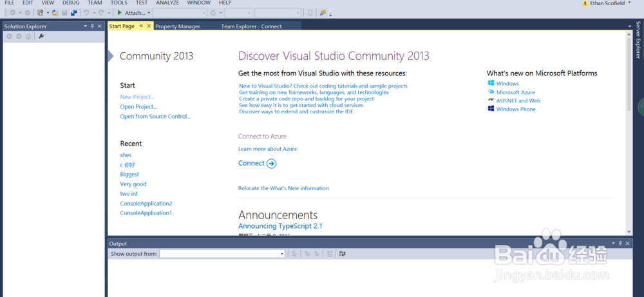
Task: Open the Output panel window options dropdown
Action: [613, 244]
